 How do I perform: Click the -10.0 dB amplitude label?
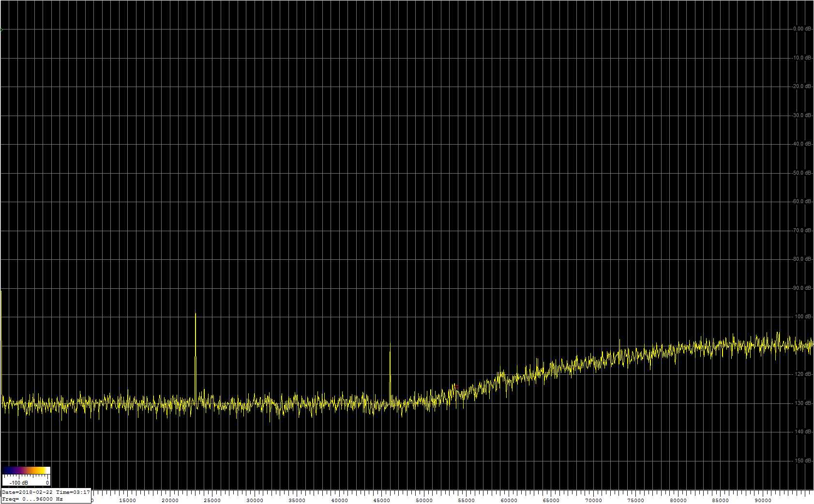pos(802,58)
